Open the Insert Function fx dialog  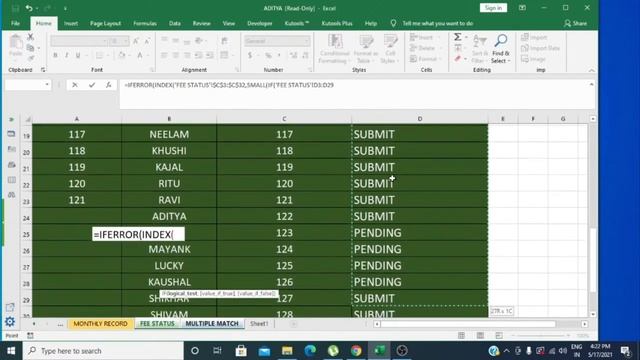coord(108,85)
